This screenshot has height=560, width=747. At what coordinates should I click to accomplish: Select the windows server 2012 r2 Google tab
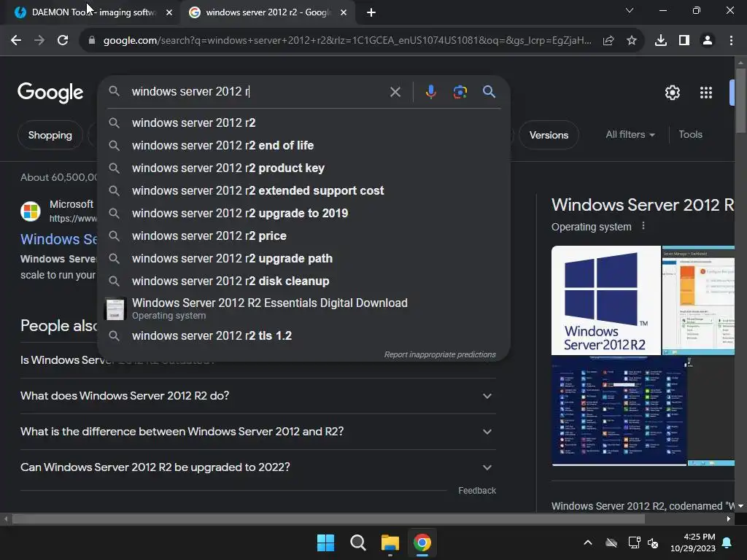pyautogui.click(x=267, y=12)
